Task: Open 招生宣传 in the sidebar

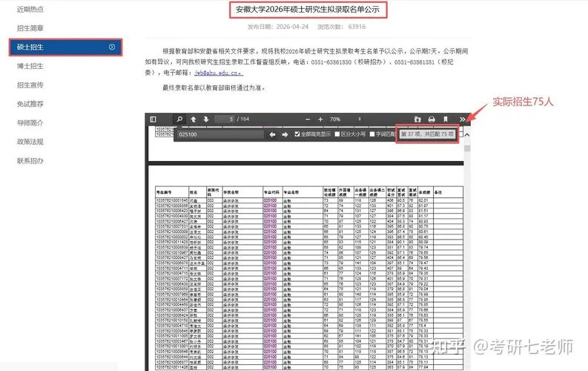Action: point(30,85)
